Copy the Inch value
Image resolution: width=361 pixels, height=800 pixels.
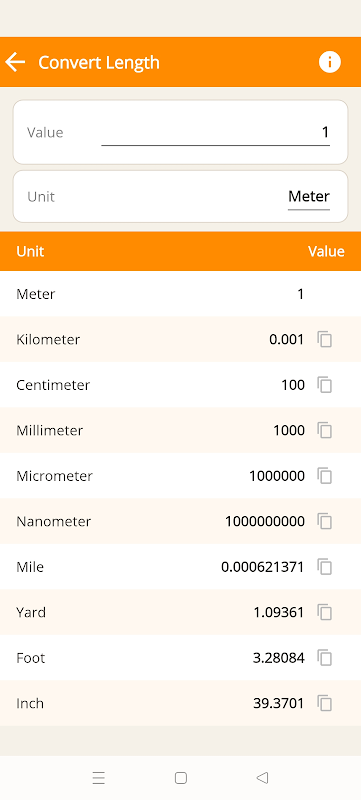point(325,703)
